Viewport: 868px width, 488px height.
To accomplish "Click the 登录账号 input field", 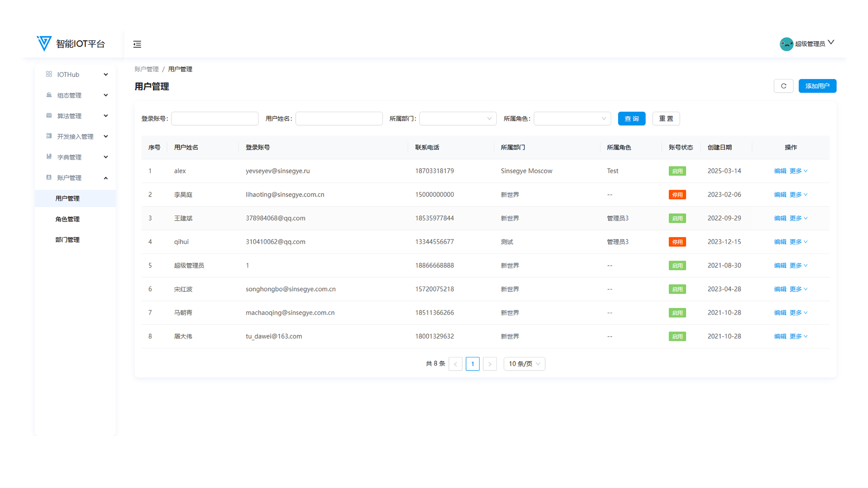I will pyautogui.click(x=215, y=118).
